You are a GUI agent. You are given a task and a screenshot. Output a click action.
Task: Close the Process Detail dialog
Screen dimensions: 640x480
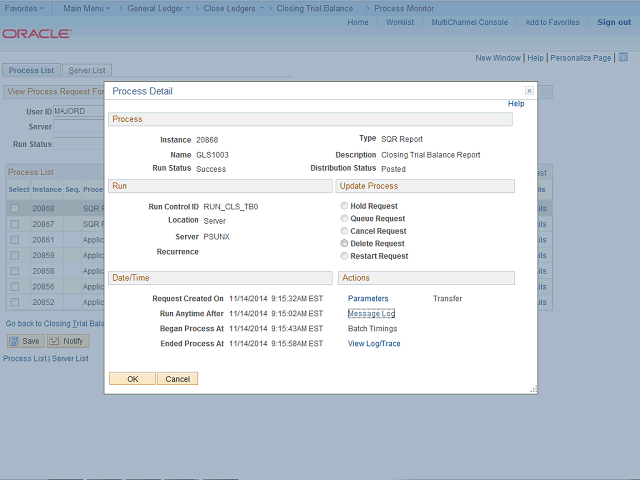tap(529, 91)
